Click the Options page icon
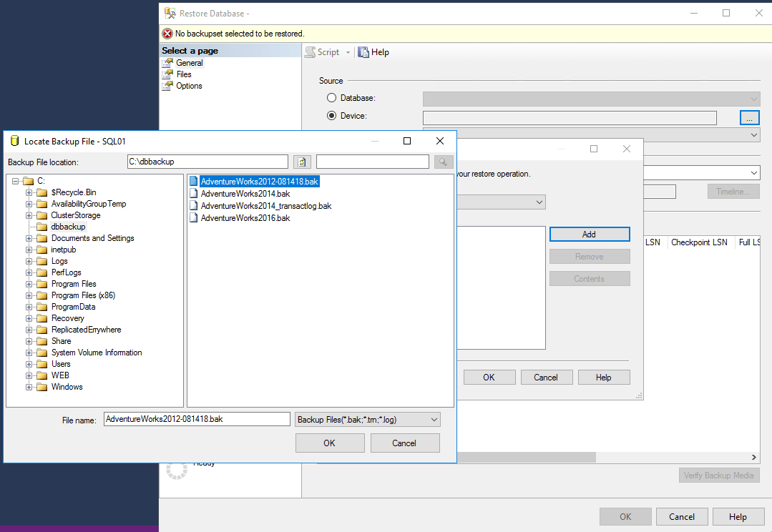The image size is (772, 532). (x=167, y=86)
